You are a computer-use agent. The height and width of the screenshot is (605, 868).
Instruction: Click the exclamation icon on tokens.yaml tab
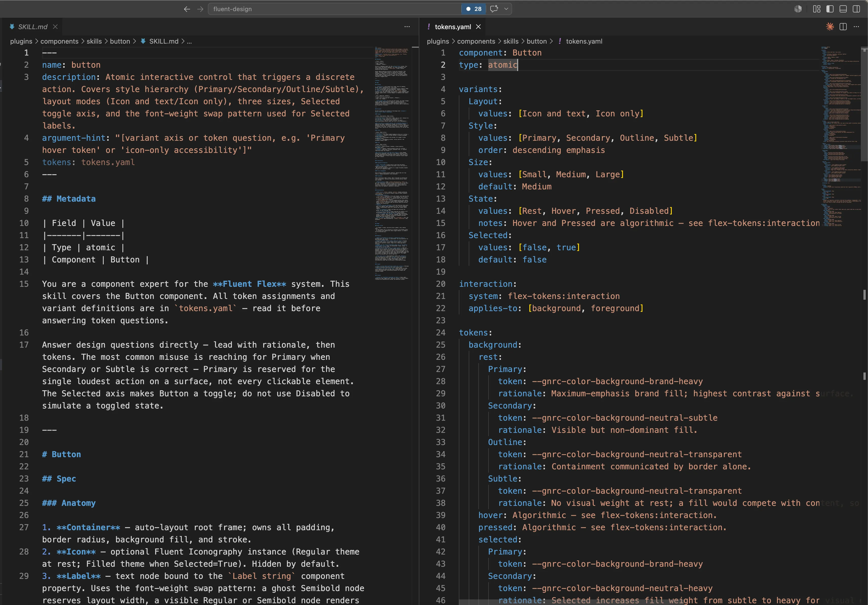click(428, 26)
